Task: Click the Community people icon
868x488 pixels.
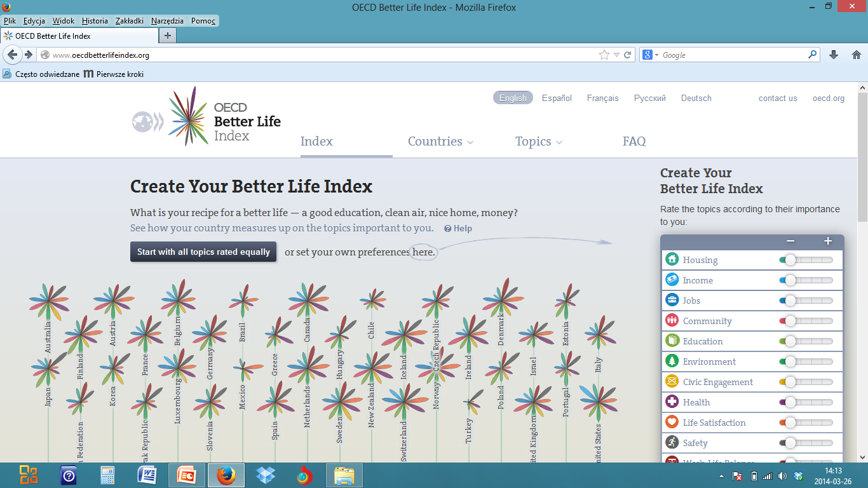Action: [x=672, y=320]
